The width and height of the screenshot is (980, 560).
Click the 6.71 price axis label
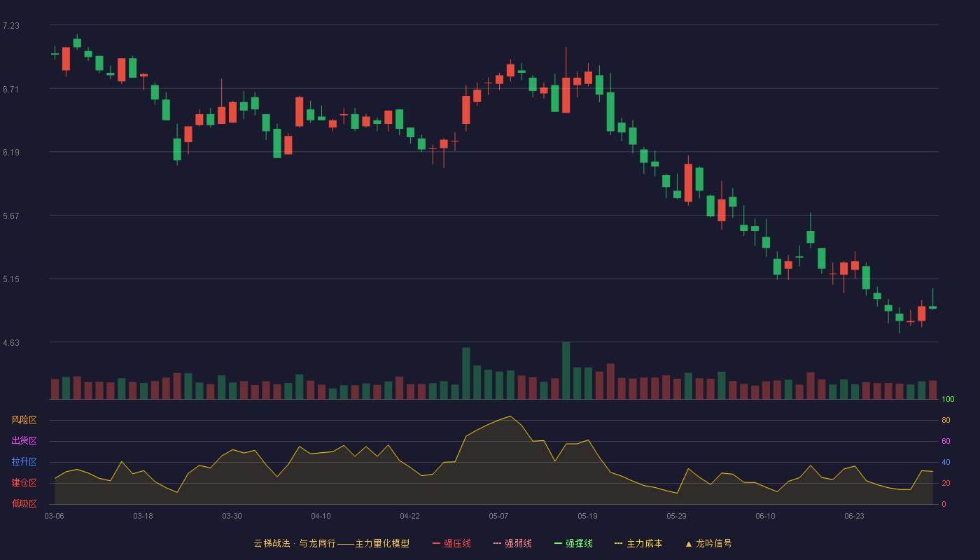[x=11, y=89]
